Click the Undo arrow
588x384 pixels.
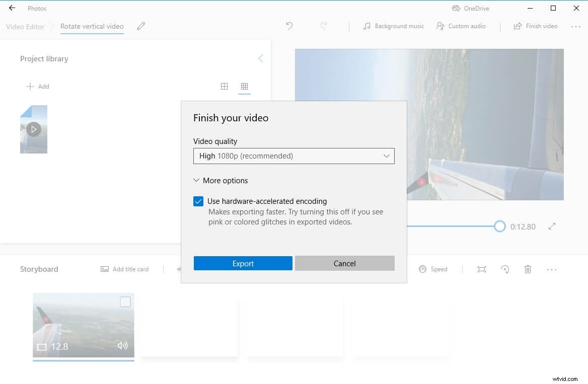click(x=289, y=26)
